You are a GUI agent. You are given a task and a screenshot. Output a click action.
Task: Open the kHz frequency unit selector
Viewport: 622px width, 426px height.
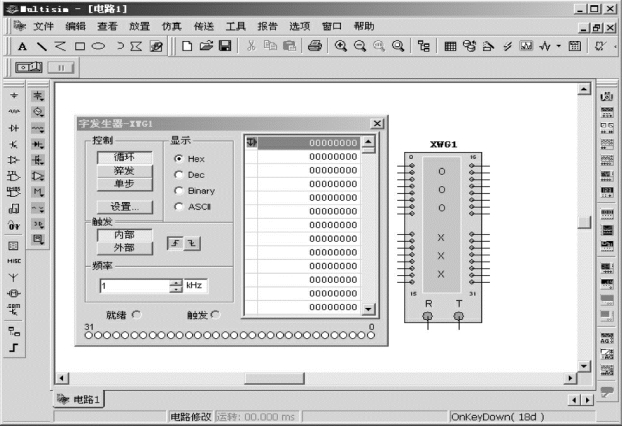pos(195,286)
